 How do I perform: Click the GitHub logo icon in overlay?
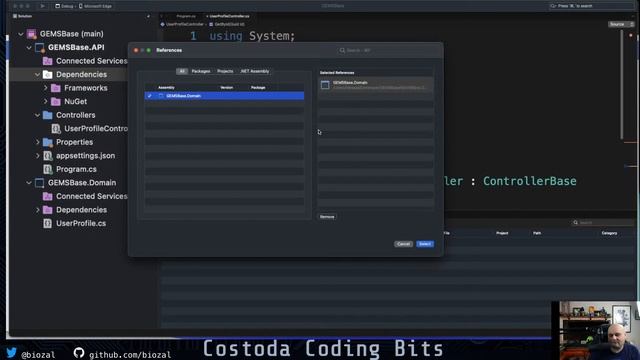(79, 352)
